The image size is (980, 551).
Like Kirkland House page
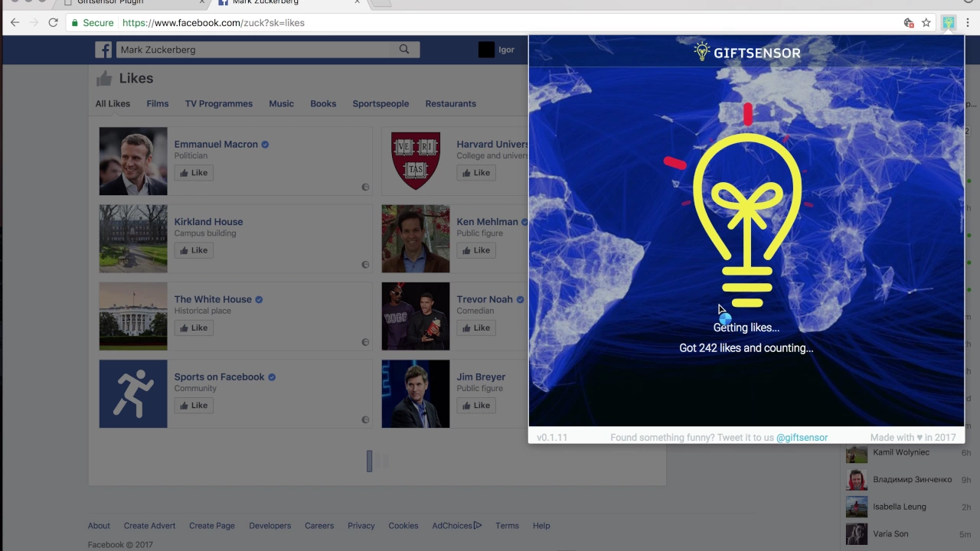coord(194,250)
